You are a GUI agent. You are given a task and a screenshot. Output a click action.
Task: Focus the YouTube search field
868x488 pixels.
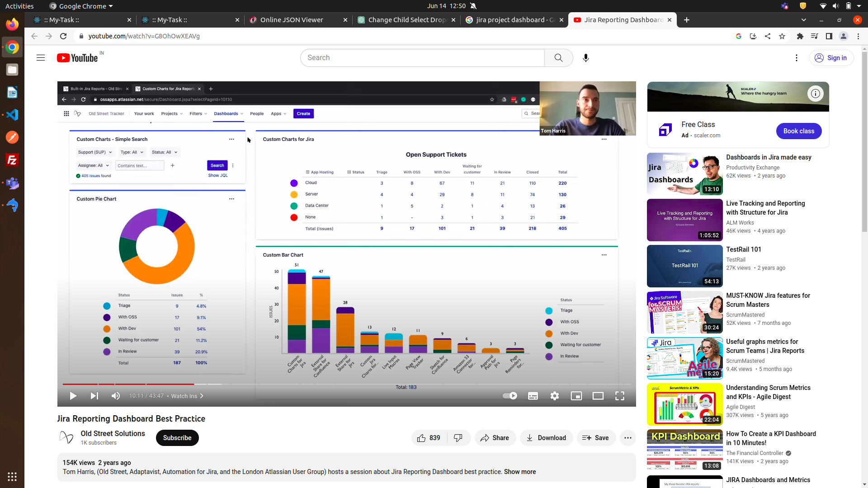[x=422, y=58]
